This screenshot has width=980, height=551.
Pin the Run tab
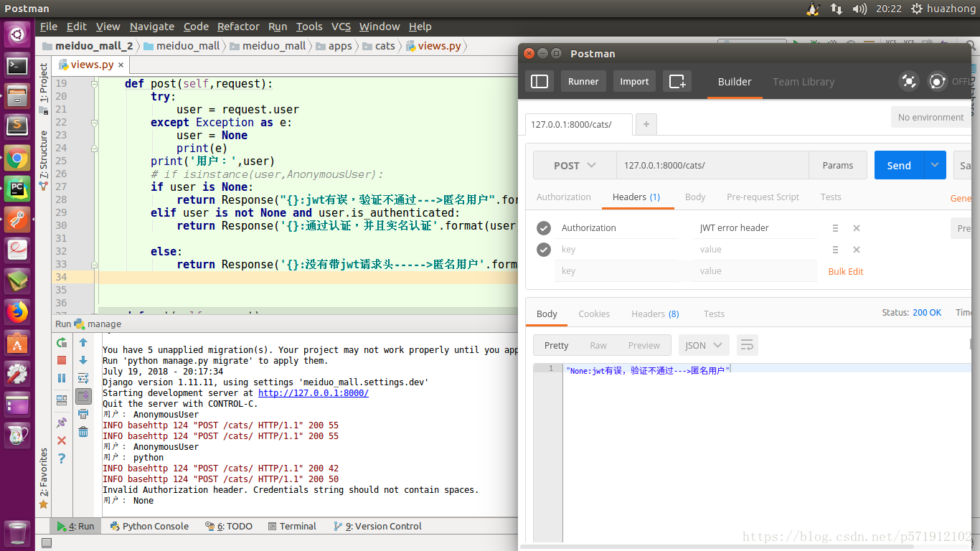(62, 423)
